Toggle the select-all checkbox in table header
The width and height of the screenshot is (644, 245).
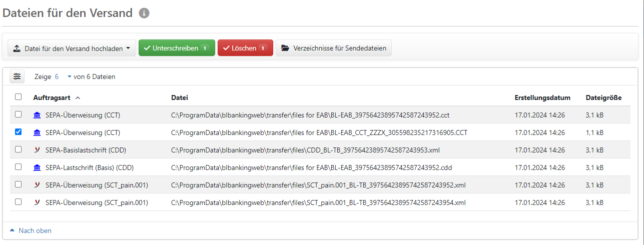tap(19, 97)
